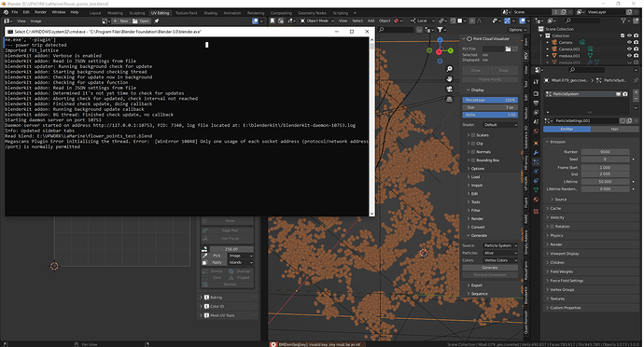Select the Hair particle type button
The height and width of the screenshot is (347, 644).
[x=614, y=129]
